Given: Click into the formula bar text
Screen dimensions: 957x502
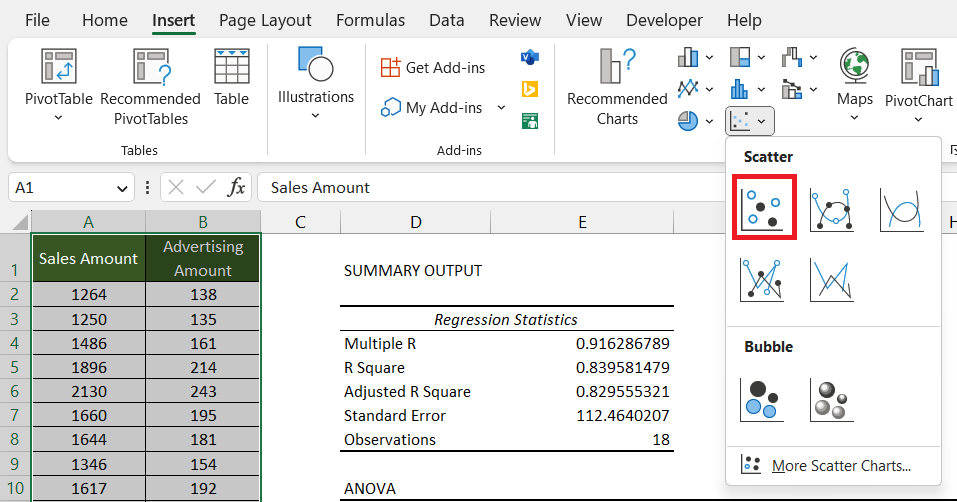Looking at the screenshot, I should [x=488, y=187].
